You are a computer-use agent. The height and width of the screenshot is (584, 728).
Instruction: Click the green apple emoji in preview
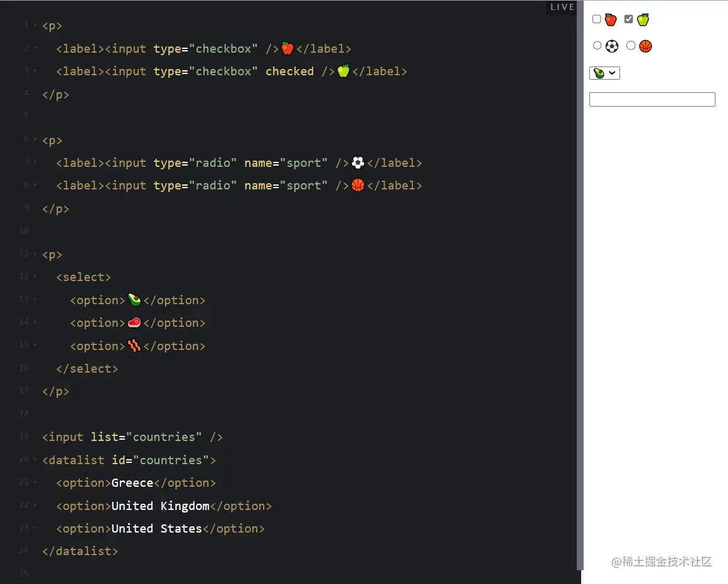coord(643,19)
